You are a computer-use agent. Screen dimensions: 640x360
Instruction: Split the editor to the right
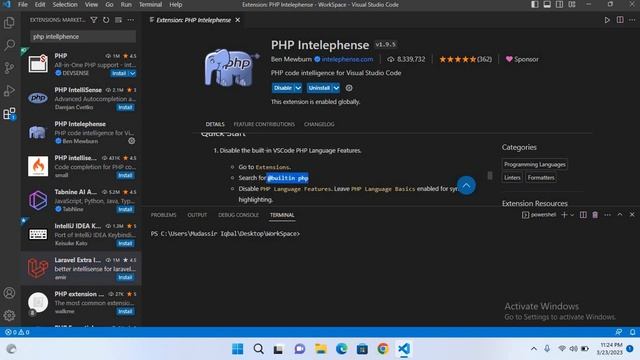pos(620,20)
